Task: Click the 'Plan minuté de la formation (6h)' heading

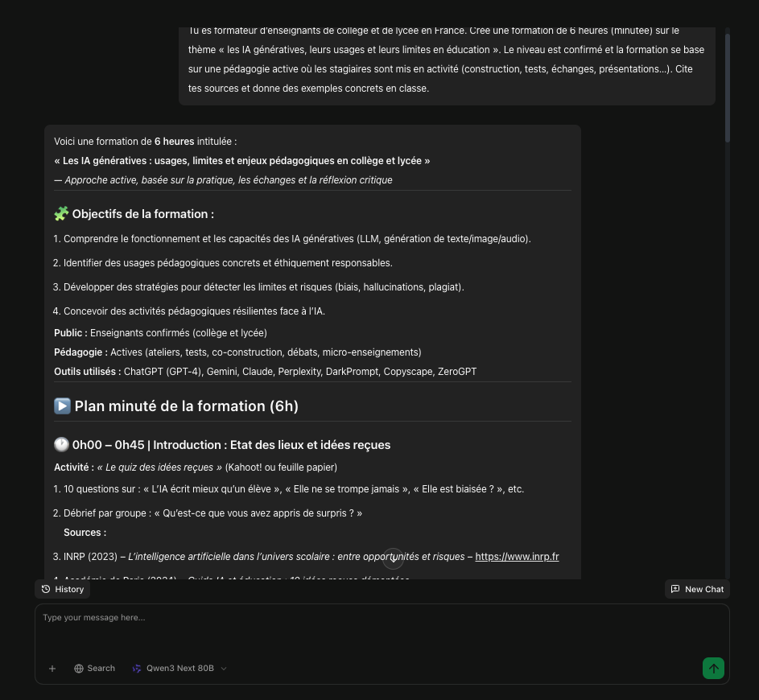Action: [186, 406]
